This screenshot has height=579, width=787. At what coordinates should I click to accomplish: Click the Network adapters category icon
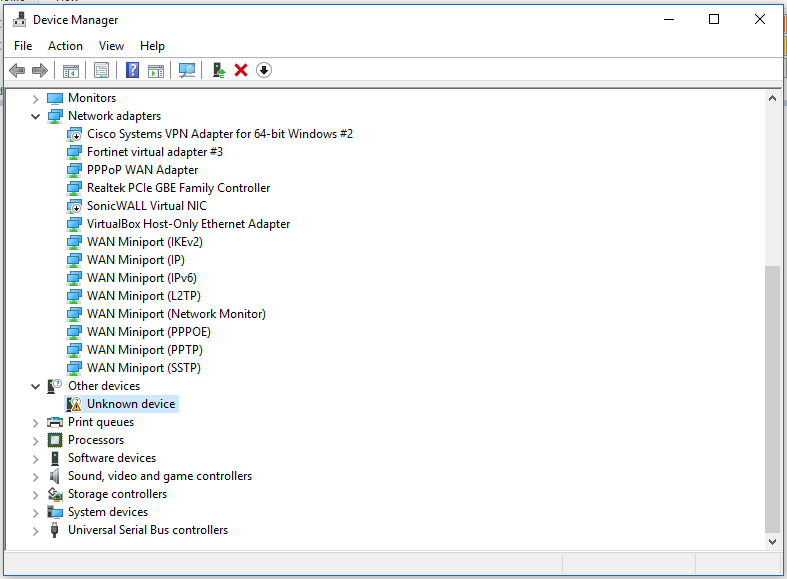(55, 116)
